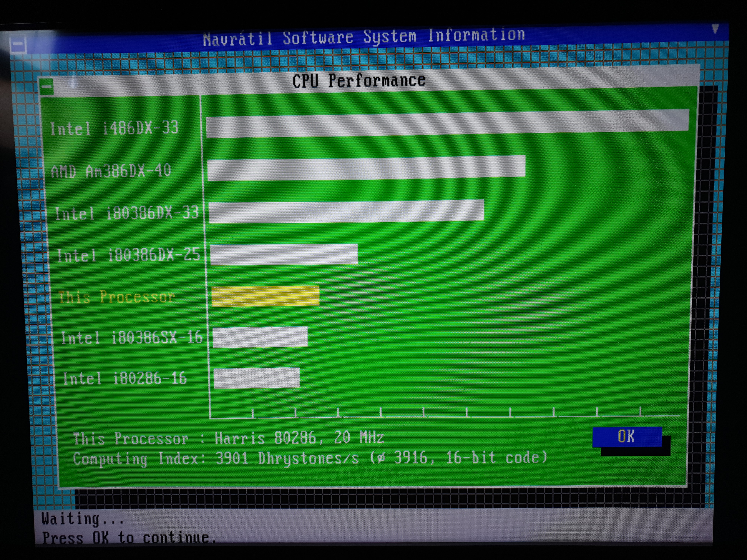Select the yellow This Processor label

[x=117, y=297]
